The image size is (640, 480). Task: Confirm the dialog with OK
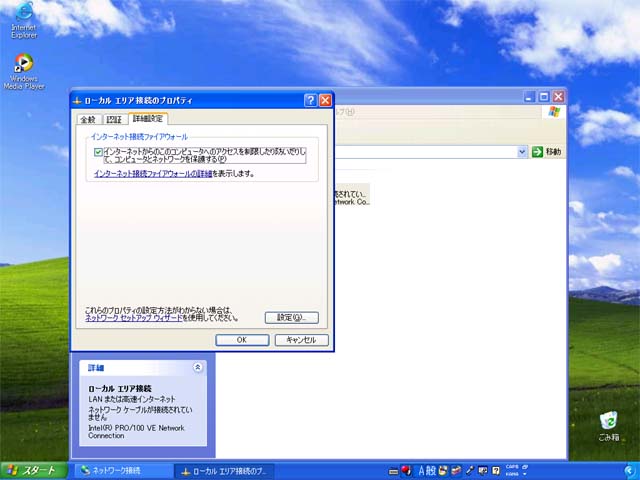242,340
